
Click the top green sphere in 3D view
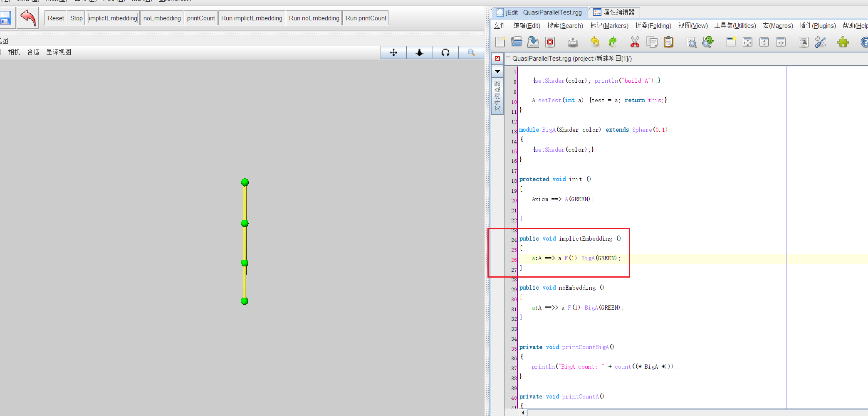coord(245,182)
